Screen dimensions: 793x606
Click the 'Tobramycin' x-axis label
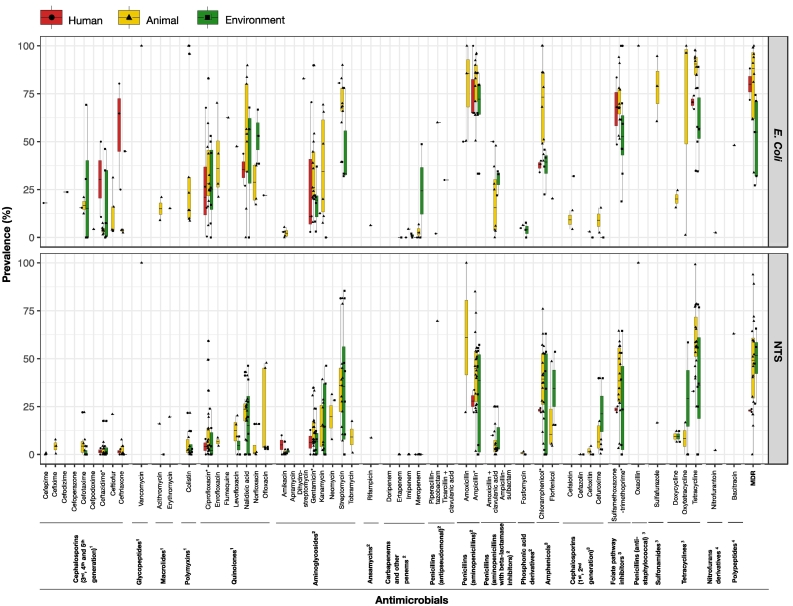click(x=351, y=488)
